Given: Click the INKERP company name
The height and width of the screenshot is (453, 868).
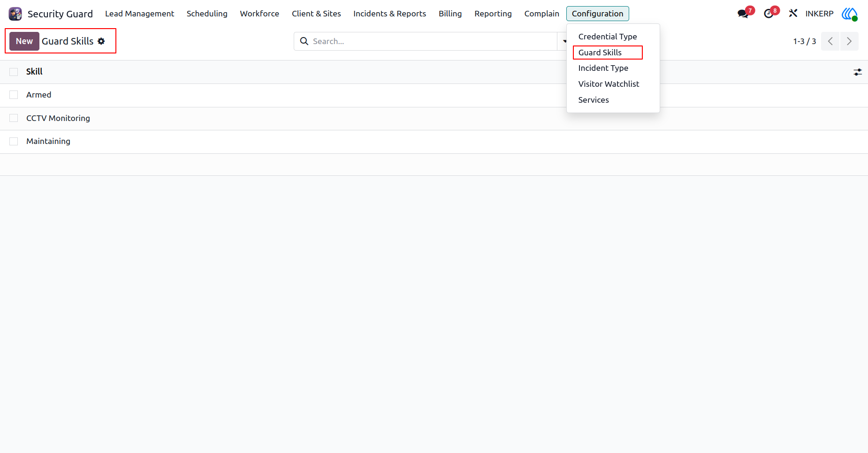Looking at the screenshot, I should point(819,14).
